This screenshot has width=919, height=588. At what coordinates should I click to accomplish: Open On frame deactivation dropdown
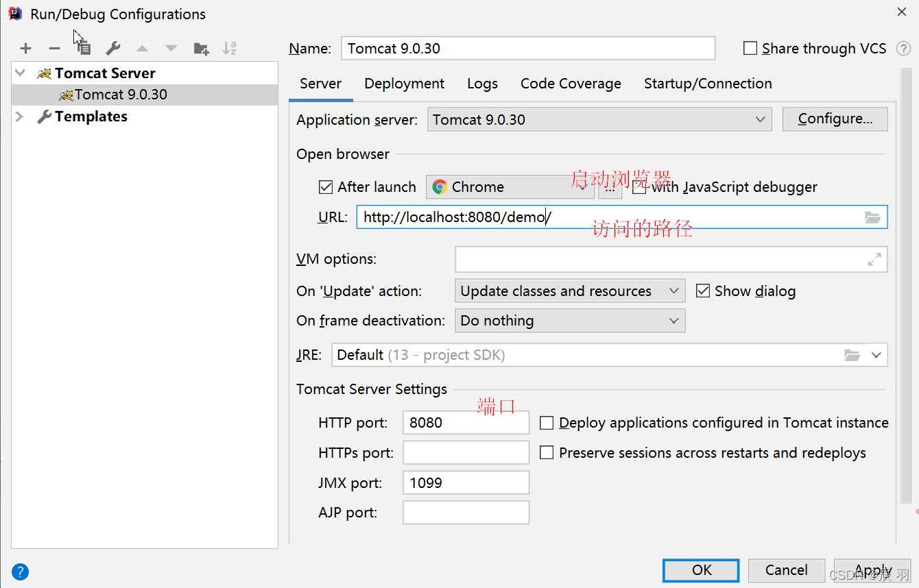tap(570, 321)
